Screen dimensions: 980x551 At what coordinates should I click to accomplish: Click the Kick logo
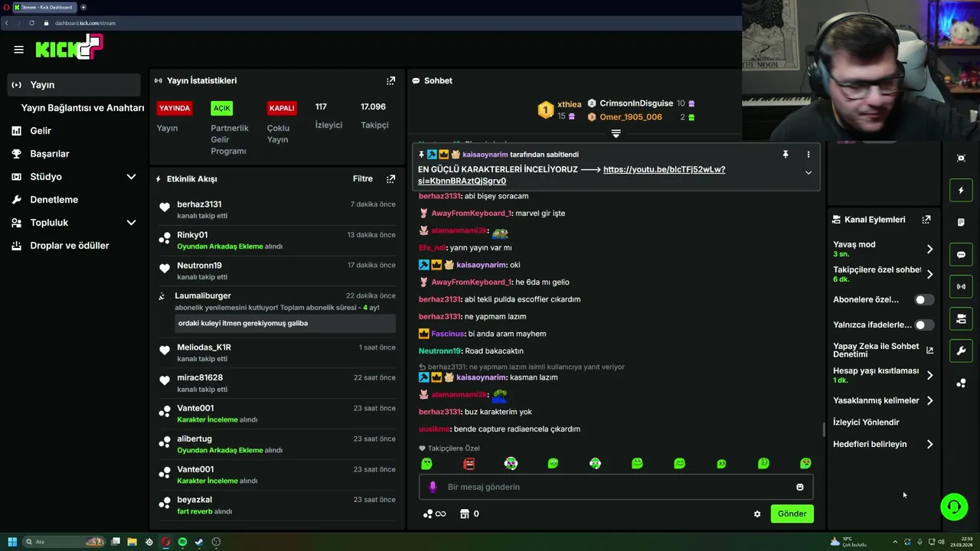[69, 47]
